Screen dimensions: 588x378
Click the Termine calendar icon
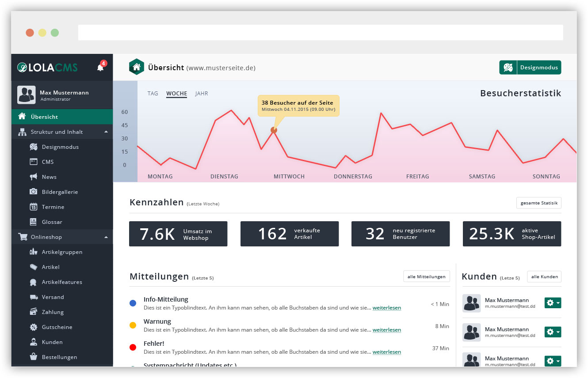coord(34,207)
